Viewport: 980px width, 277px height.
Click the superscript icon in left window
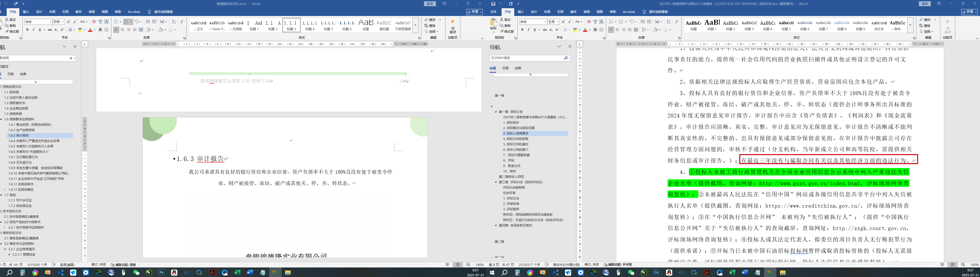(62, 30)
